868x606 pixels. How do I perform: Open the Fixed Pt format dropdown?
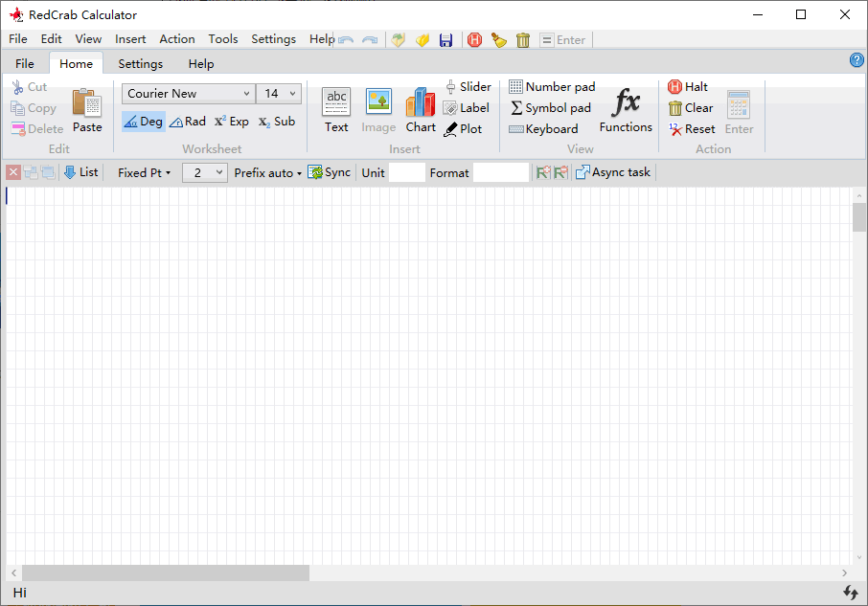point(144,173)
